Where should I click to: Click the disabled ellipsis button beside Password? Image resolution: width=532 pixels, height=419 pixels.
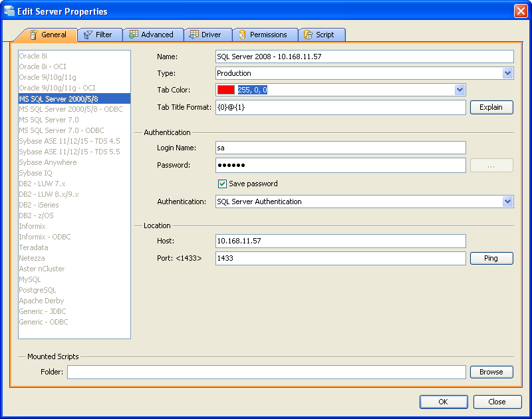[x=491, y=166]
